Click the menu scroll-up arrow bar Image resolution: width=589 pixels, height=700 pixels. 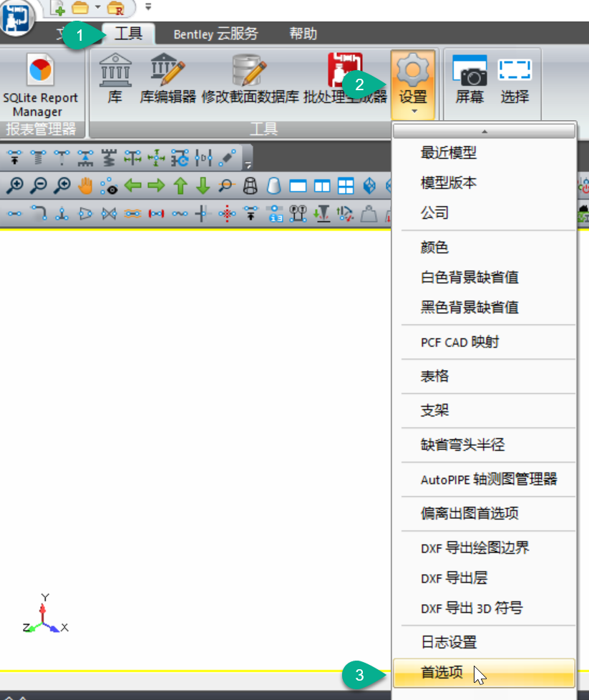pyautogui.click(x=484, y=131)
